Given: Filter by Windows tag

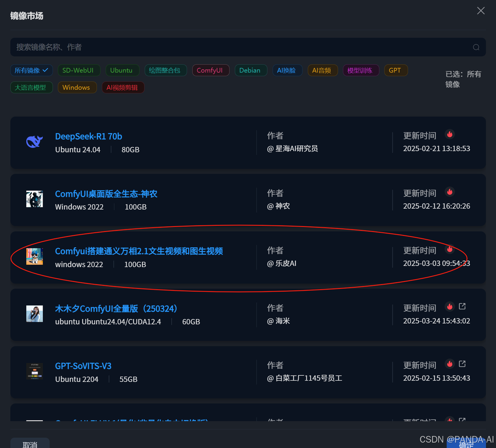Looking at the screenshot, I should (76, 88).
